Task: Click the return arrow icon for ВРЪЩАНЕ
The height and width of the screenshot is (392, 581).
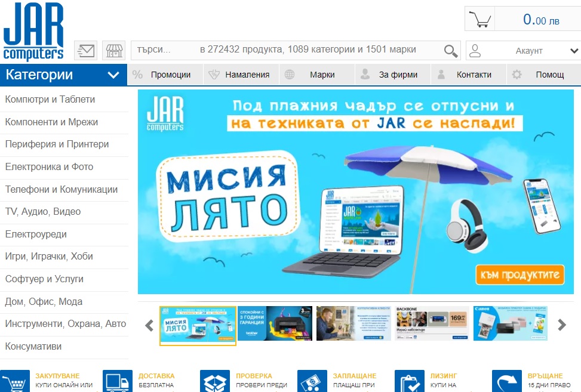Action: pyautogui.click(x=507, y=381)
